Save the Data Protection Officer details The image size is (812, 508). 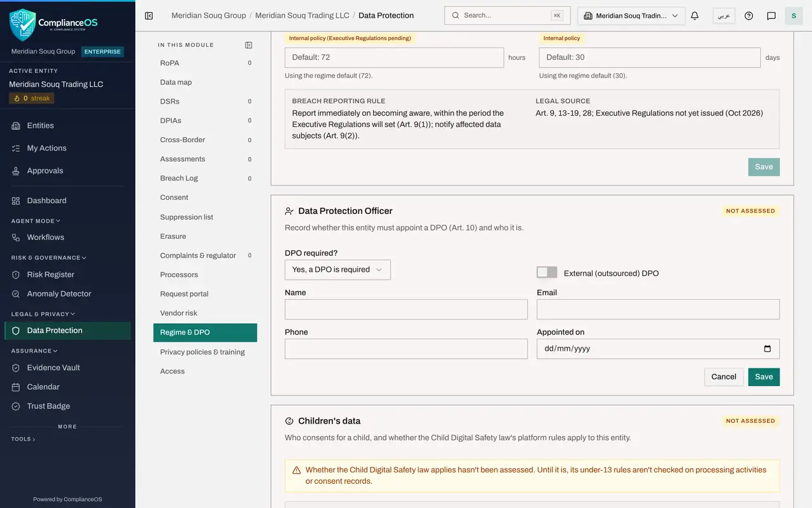(x=764, y=377)
